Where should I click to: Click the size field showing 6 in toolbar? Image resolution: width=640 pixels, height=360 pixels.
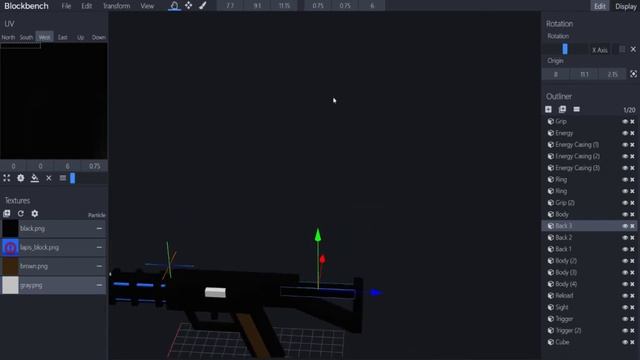(372, 6)
